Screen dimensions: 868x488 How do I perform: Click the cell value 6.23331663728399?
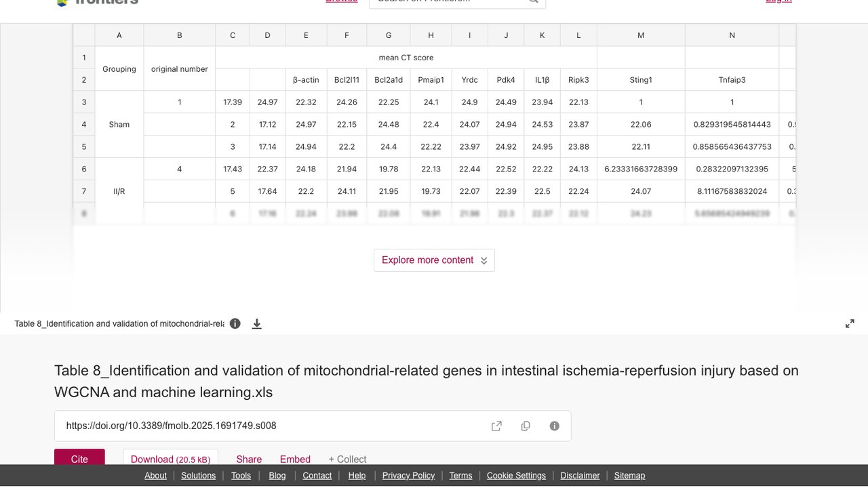641,169
